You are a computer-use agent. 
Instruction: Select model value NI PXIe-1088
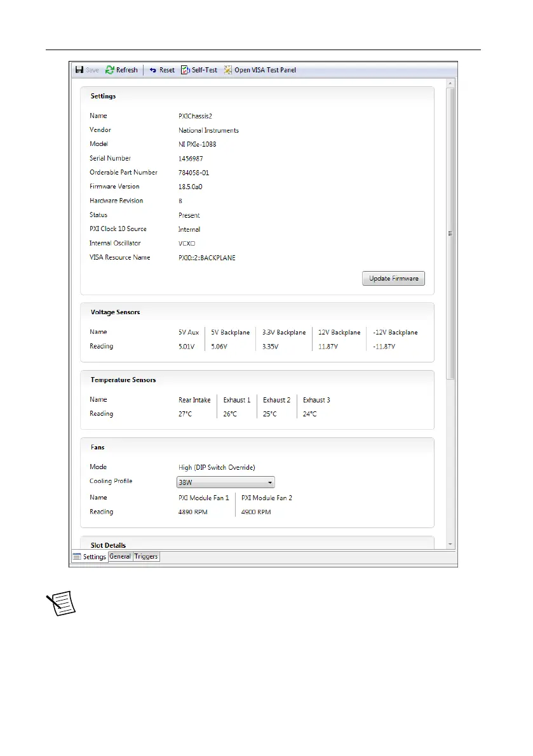pos(198,144)
